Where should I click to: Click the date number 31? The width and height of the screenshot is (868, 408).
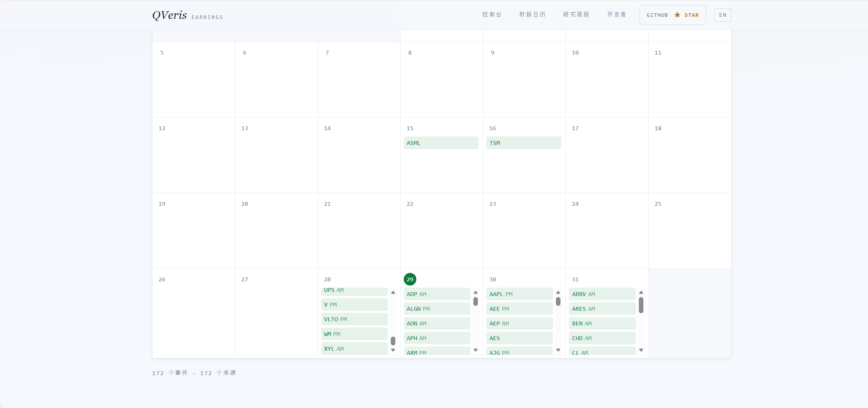(575, 280)
